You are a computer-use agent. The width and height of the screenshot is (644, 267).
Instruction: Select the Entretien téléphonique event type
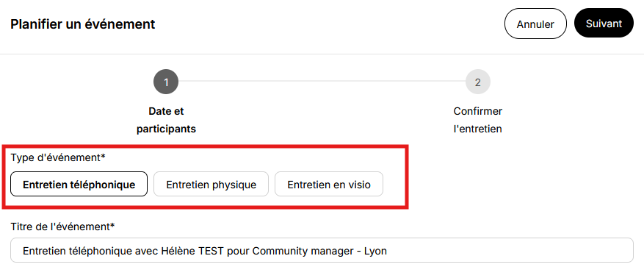(79, 185)
